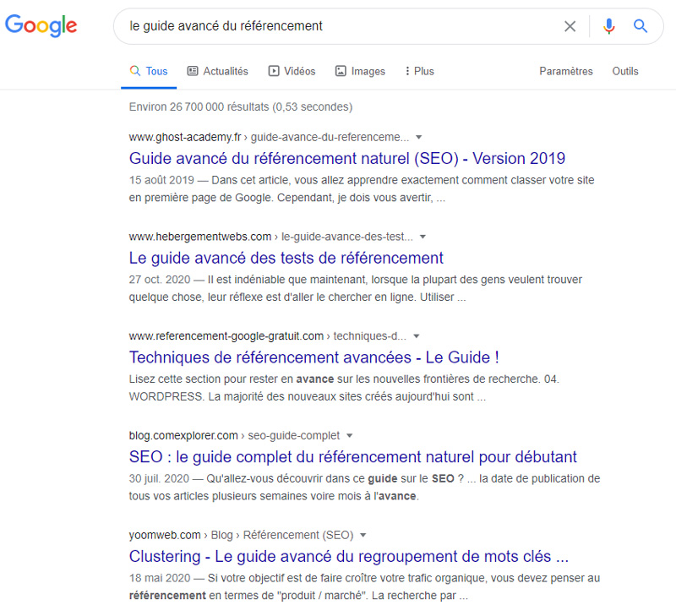Viewport: 676px width, 616px height.
Task: Click the '15 août 2019' snippet date
Action: [x=161, y=180]
